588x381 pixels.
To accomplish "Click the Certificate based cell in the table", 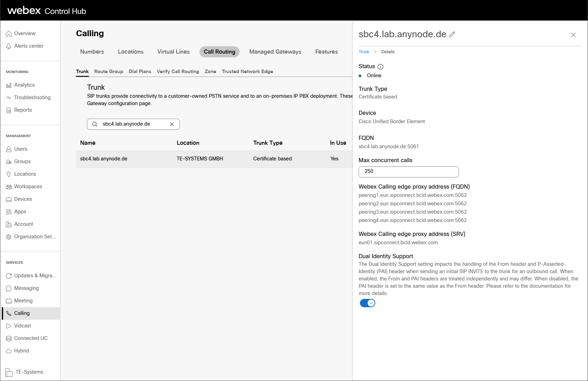I will pyautogui.click(x=273, y=159).
